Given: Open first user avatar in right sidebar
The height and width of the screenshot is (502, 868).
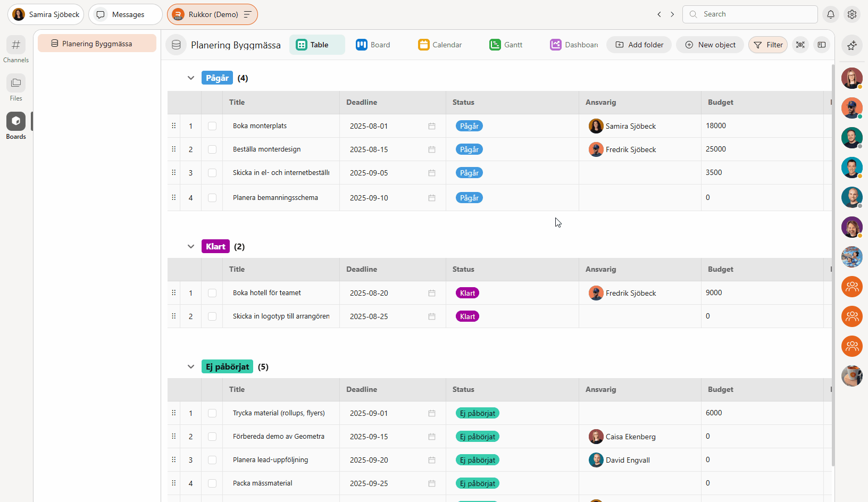Looking at the screenshot, I should tap(852, 78).
